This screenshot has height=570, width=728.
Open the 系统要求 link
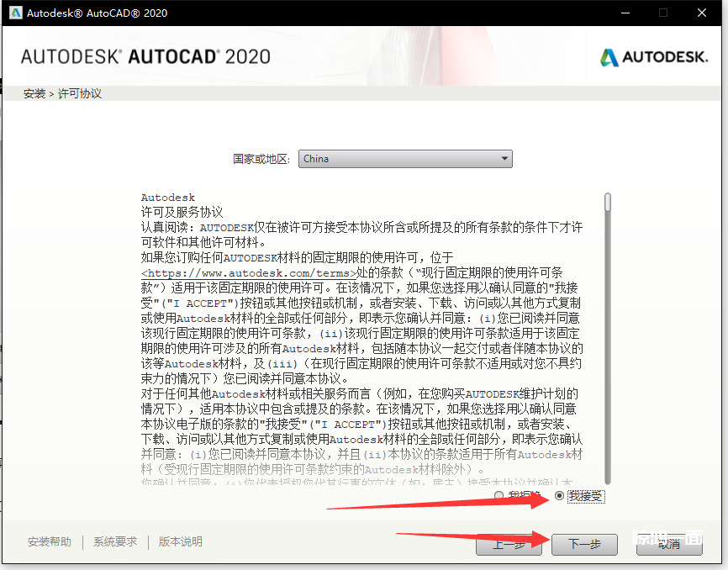(115, 542)
